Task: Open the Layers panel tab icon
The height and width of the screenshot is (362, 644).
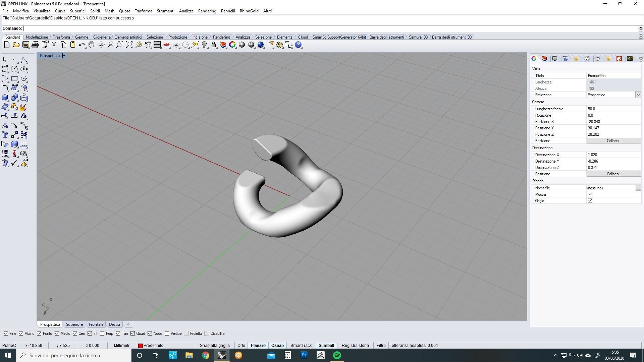Action: [544, 59]
